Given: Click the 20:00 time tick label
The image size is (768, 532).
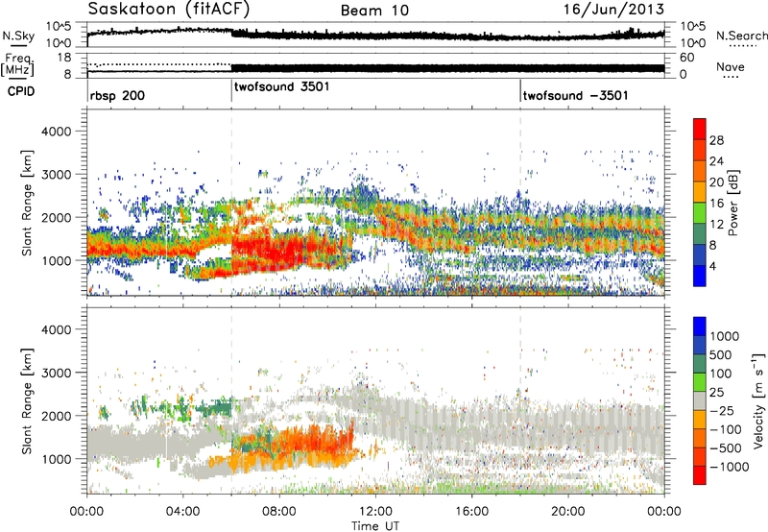Looking at the screenshot, I should (x=567, y=512).
